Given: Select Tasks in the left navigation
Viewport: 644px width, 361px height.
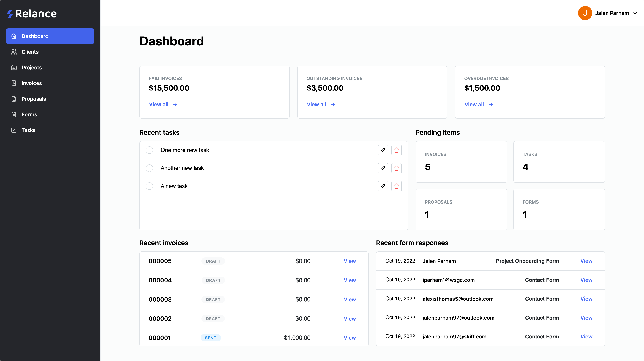Looking at the screenshot, I should coord(29,130).
